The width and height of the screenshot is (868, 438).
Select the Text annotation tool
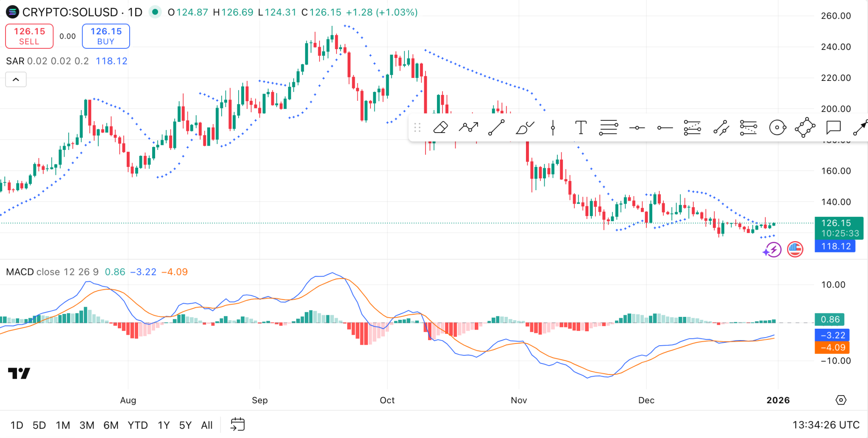[581, 128]
